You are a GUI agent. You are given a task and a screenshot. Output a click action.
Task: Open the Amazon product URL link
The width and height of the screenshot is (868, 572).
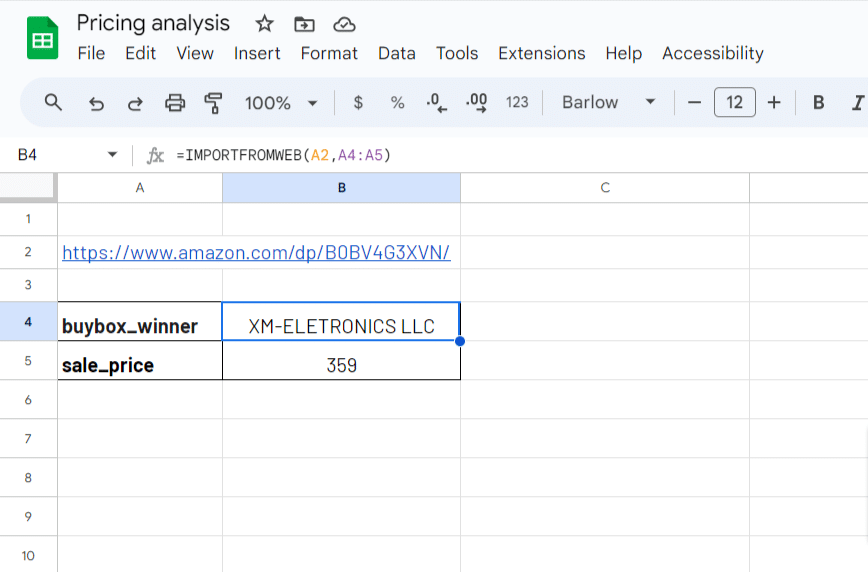pos(256,253)
